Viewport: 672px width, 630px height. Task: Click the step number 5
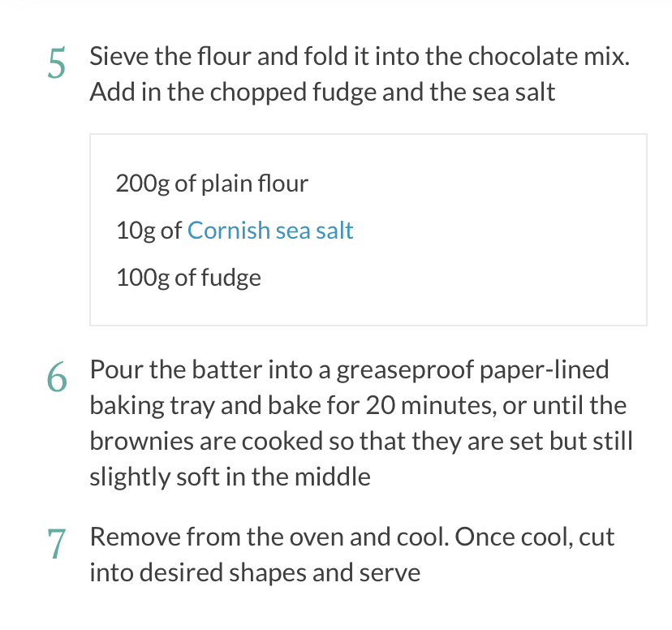click(56, 65)
